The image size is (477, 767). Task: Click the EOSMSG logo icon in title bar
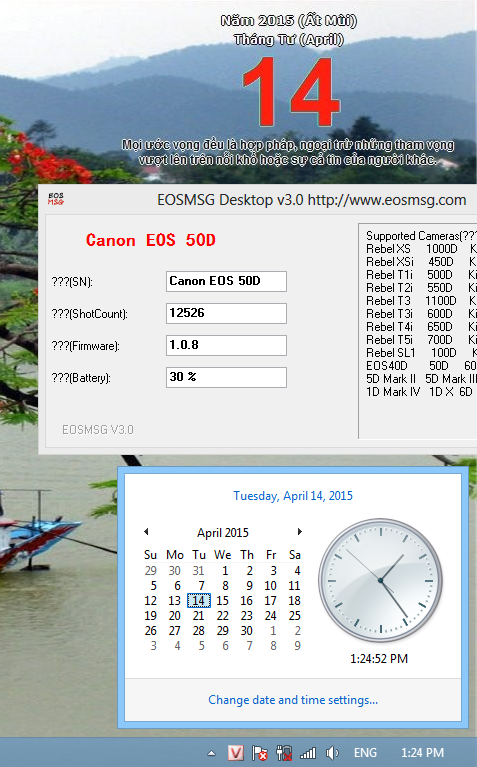click(56, 199)
